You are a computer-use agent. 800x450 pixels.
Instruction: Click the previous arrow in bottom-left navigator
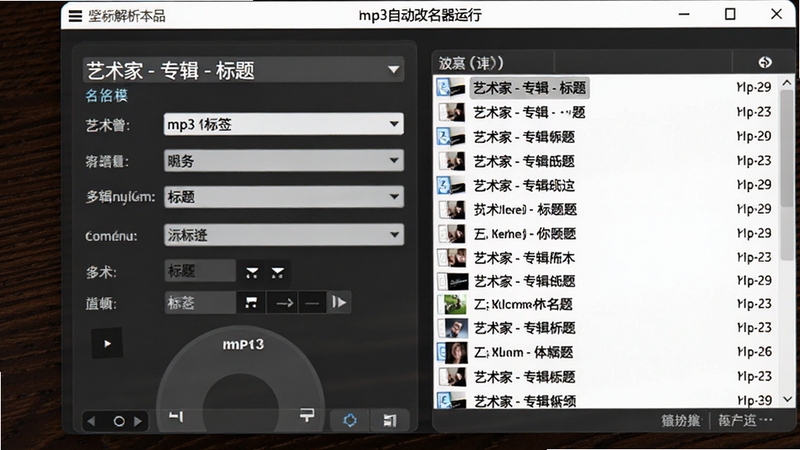[91, 421]
